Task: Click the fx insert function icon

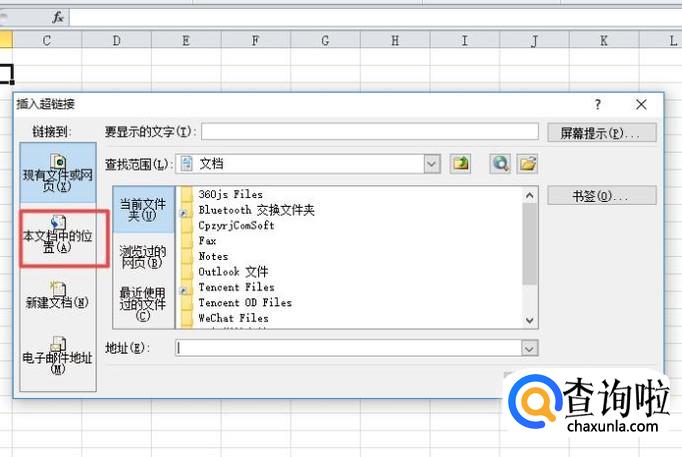Action: click(x=58, y=18)
